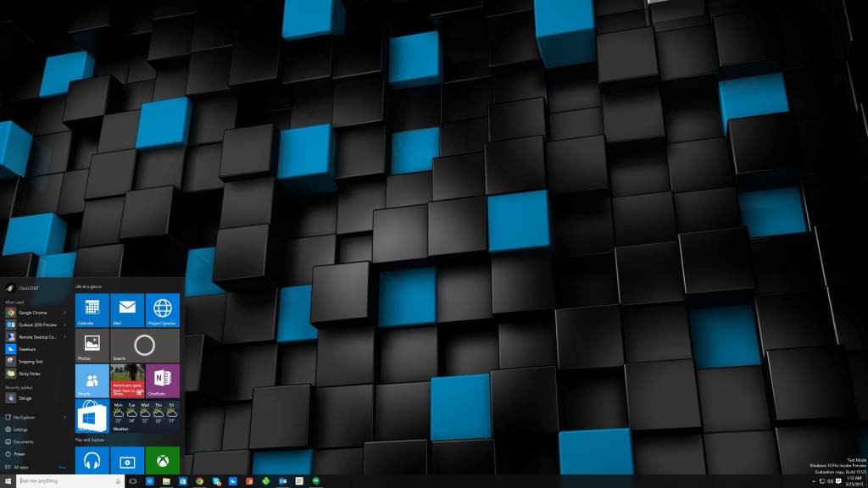This screenshot has height=488, width=868.
Task: Select the Life at a glance group header
Action: pyautogui.click(x=88, y=286)
